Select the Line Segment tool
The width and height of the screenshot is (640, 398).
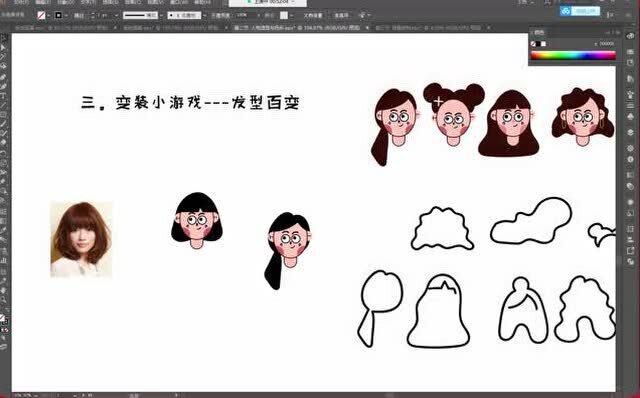pos(4,106)
